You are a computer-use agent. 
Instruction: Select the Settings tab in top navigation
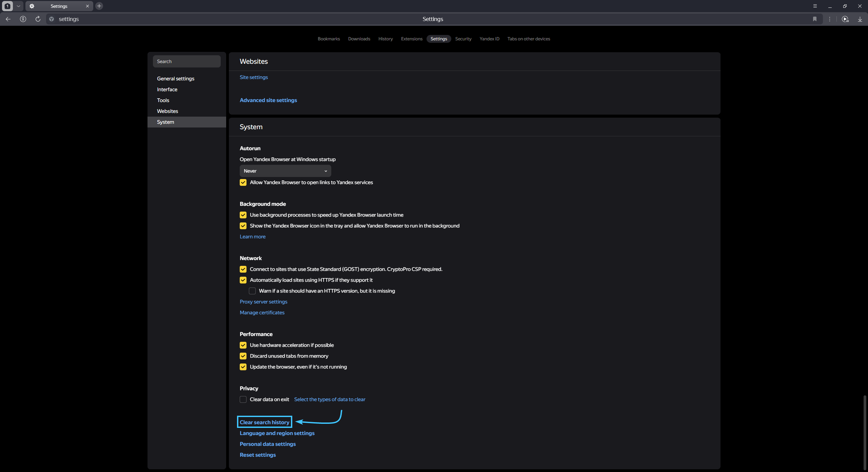[439, 39]
